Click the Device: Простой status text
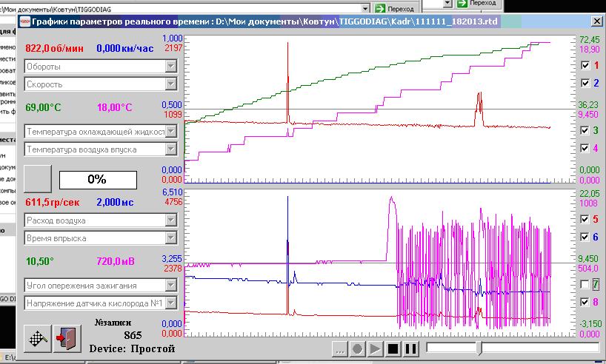 [x=132, y=348]
